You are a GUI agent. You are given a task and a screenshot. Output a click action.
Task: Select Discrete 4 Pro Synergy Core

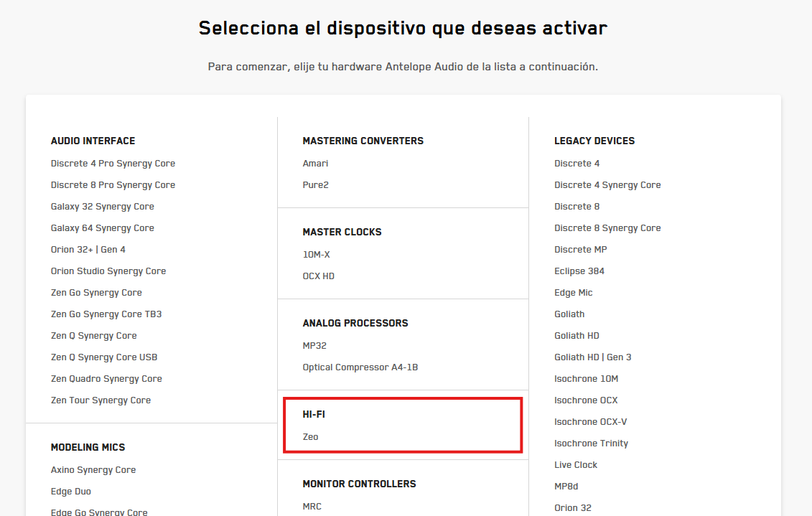tap(113, 164)
